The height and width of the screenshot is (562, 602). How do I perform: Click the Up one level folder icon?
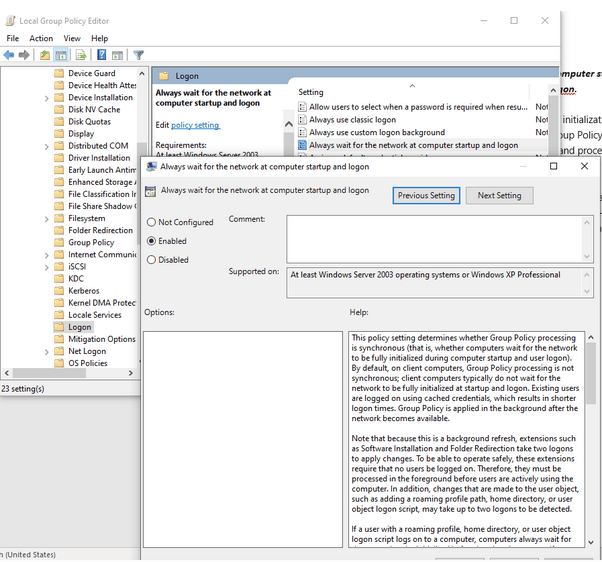click(x=45, y=55)
